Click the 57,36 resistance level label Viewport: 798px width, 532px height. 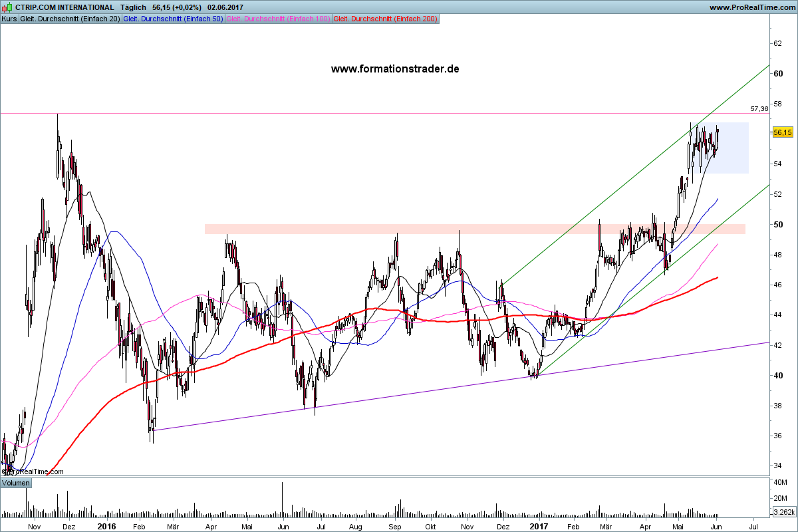pyautogui.click(x=758, y=108)
